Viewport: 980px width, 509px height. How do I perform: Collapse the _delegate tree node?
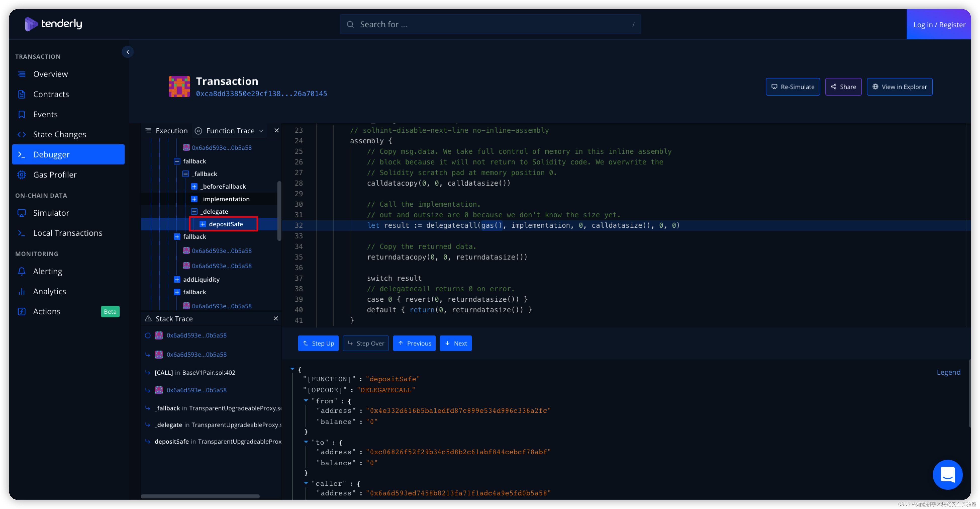pyautogui.click(x=194, y=211)
